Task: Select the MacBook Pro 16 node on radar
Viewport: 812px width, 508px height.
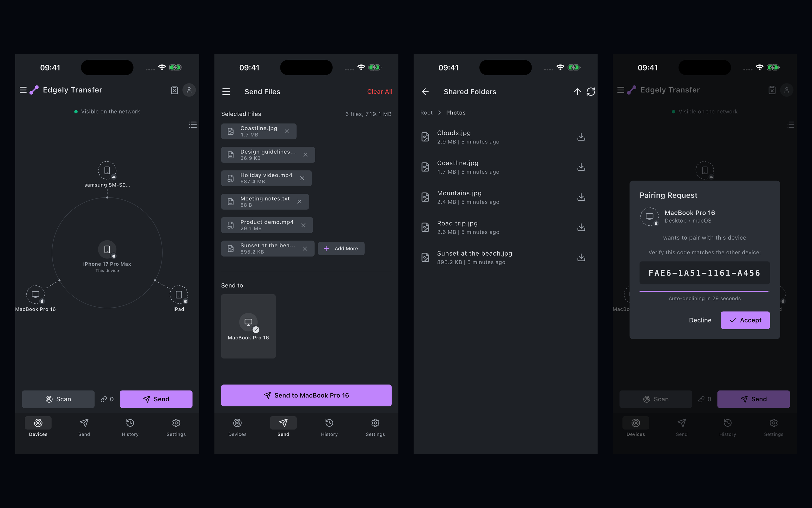Action: 36,299
